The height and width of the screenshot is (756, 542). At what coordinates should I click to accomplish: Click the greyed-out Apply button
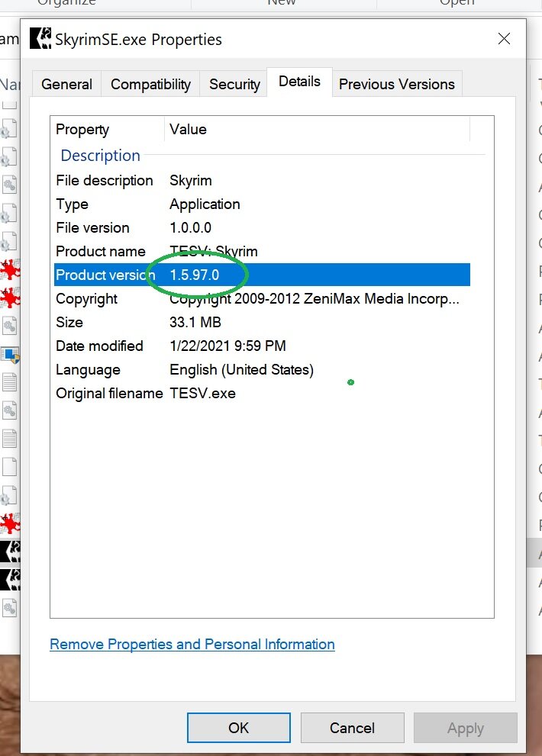[465, 728]
